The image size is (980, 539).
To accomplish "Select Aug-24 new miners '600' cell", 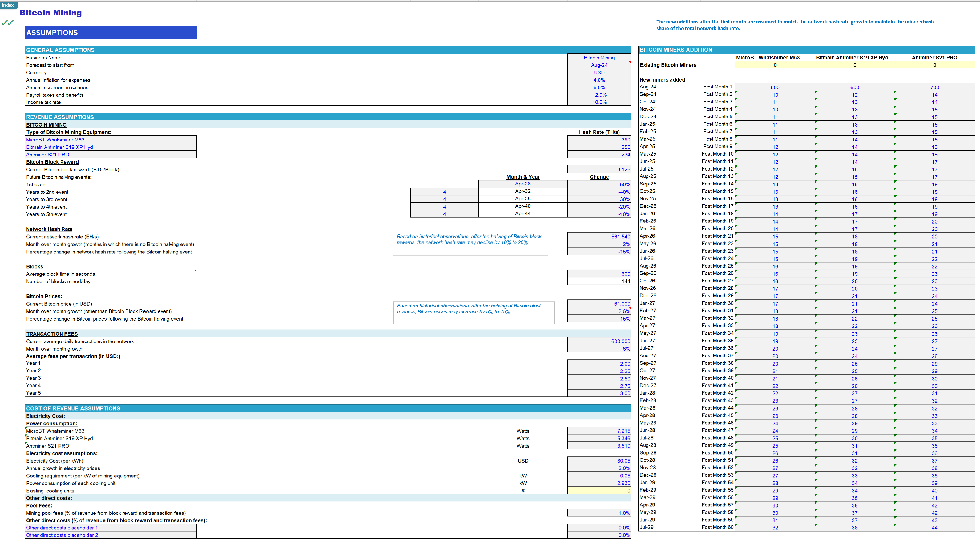I will point(854,87).
